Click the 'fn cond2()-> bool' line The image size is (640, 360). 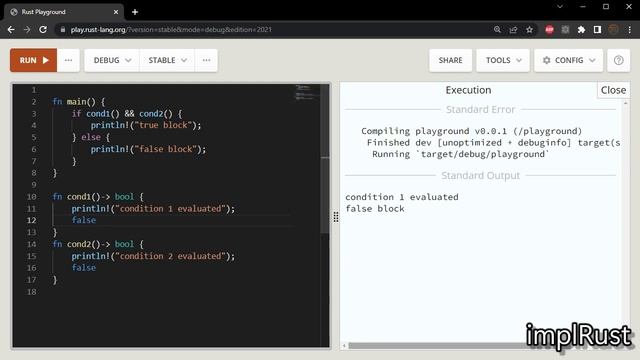point(98,244)
